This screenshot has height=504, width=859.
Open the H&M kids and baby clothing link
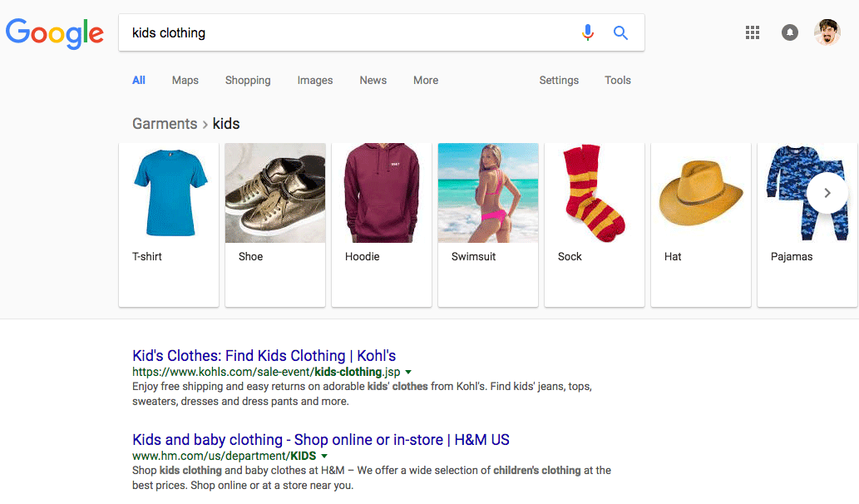(x=321, y=439)
